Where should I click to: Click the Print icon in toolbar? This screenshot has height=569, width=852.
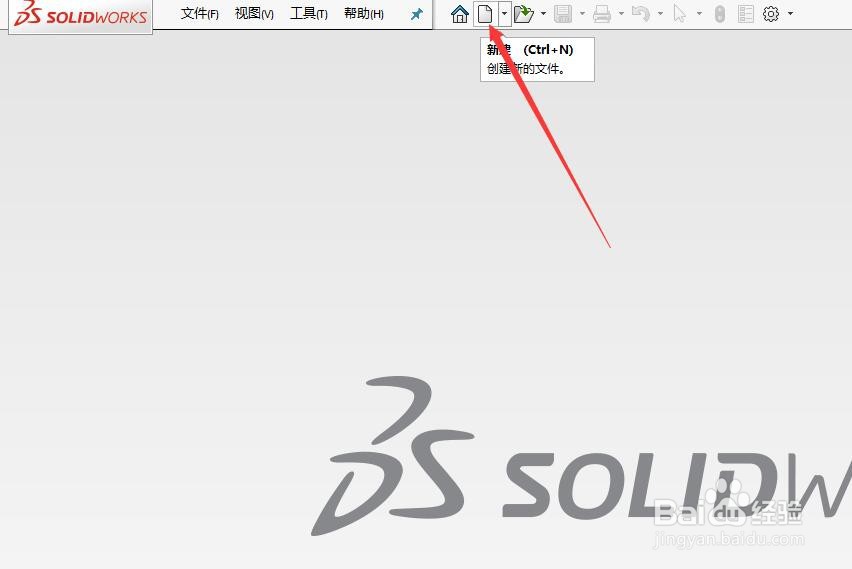tap(602, 14)
